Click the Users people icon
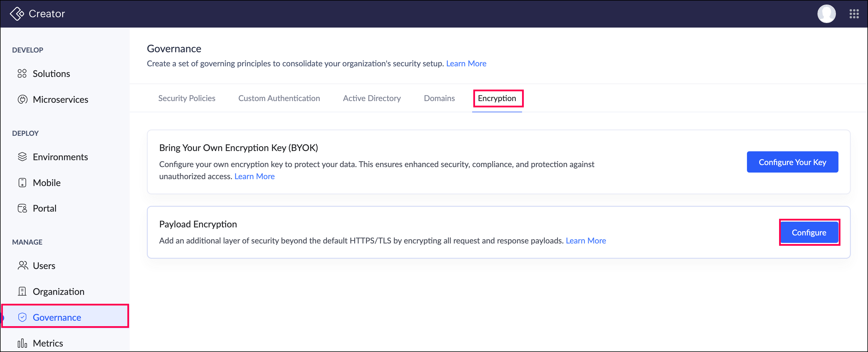 pos(22,266)
